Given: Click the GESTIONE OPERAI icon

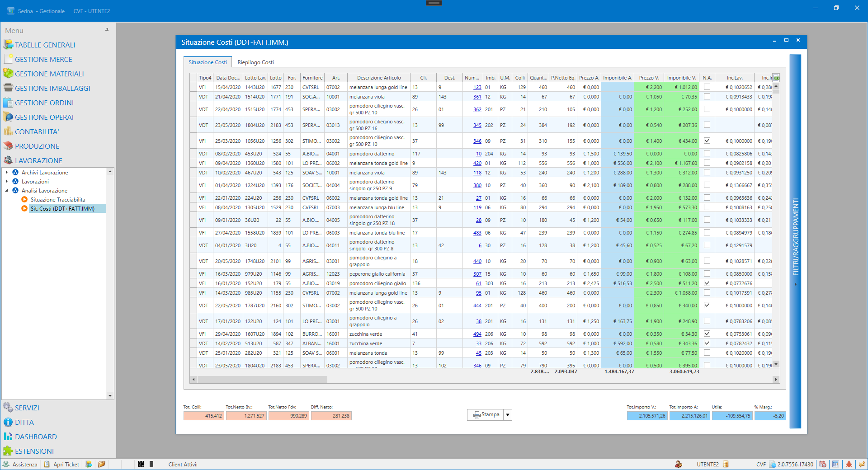Looking at the screenshot, I should pos(8,117).
